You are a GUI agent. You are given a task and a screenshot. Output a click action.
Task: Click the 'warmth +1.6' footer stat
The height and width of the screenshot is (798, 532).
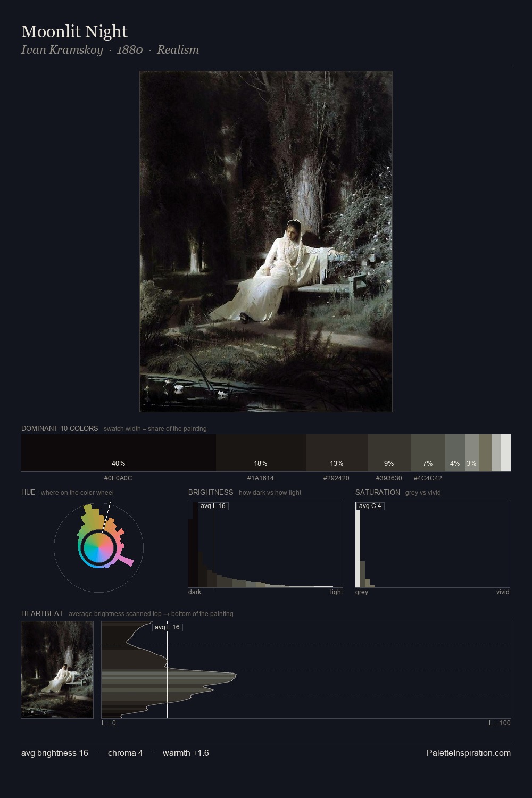pos(186,753)
